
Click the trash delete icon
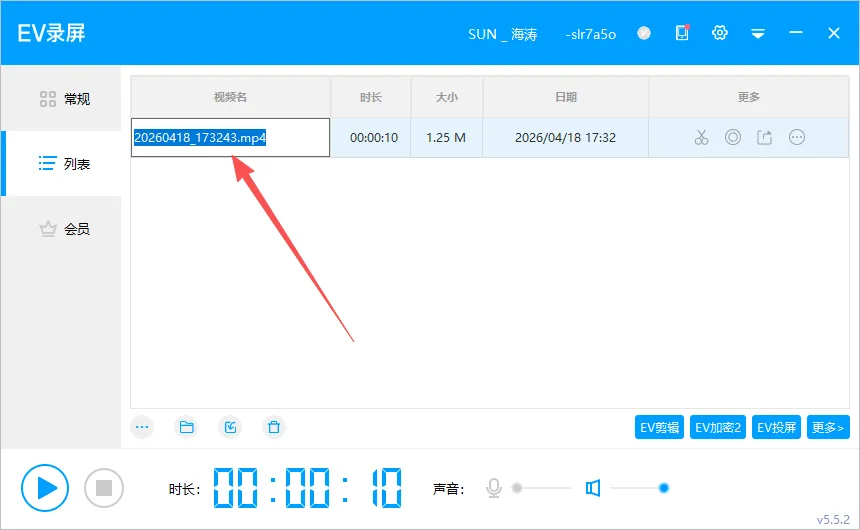(274, 427)
